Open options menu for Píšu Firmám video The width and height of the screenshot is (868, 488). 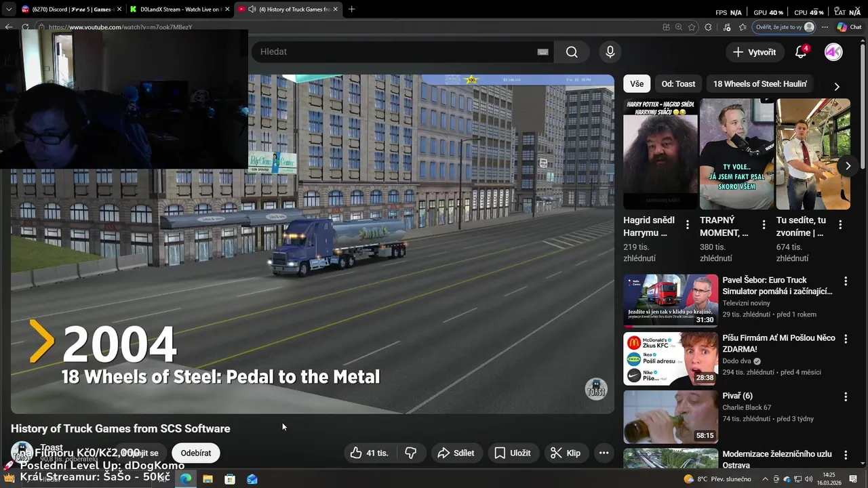846,339
